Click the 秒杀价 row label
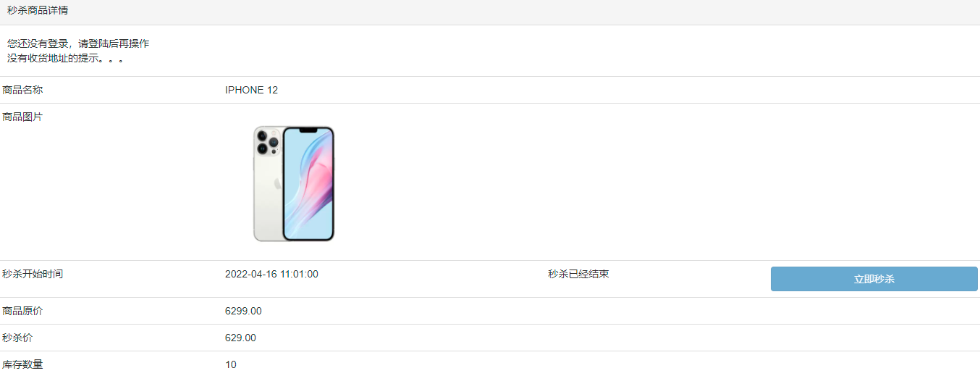The image size is (980, 376). pyautogui.click(x=17, y=338)
